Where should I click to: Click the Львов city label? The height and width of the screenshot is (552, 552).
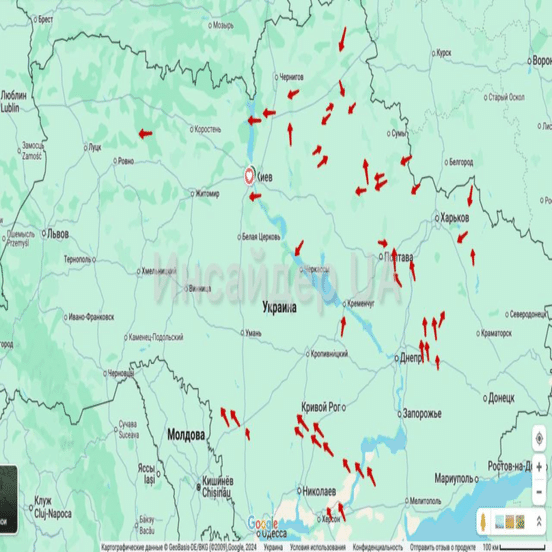pyautogui.click(x=58, y=234)
